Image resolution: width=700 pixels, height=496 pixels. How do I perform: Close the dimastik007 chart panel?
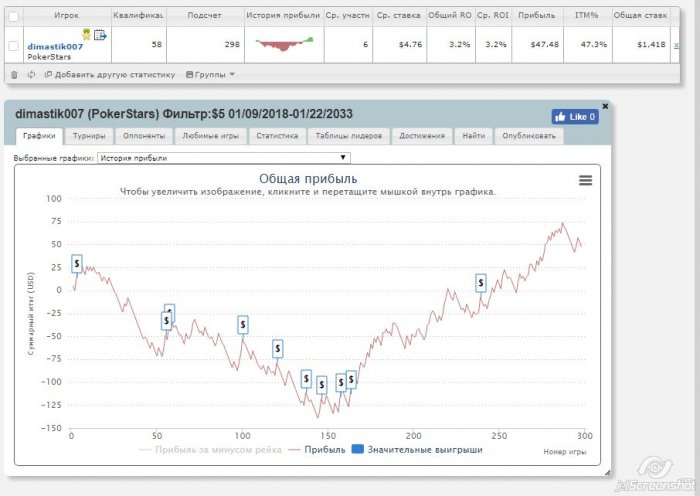pos(605,106)
